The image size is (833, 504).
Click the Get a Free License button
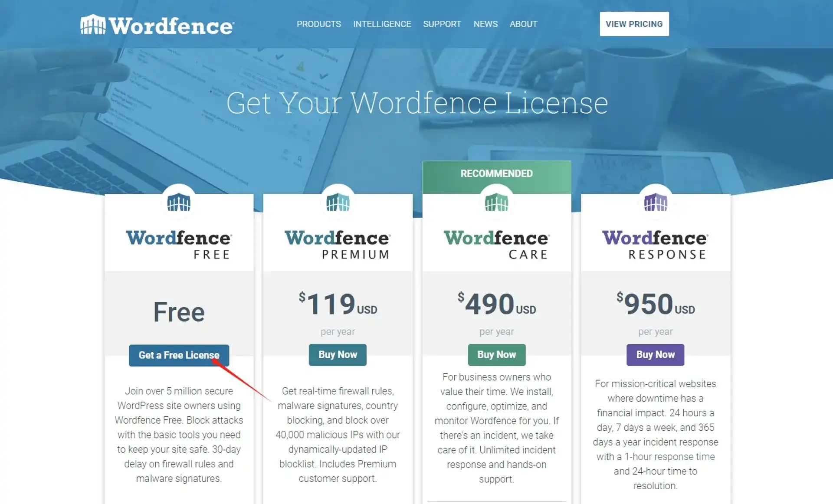179,355
